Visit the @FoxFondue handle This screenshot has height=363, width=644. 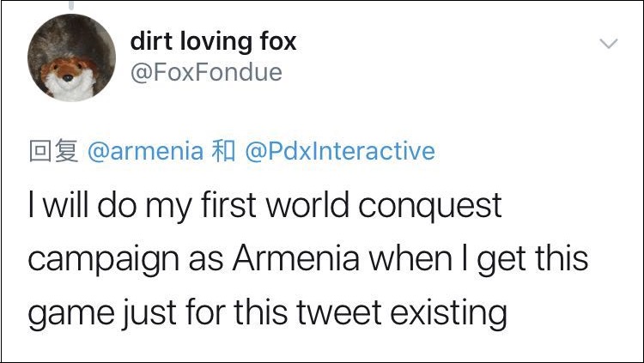pos(205,72)
